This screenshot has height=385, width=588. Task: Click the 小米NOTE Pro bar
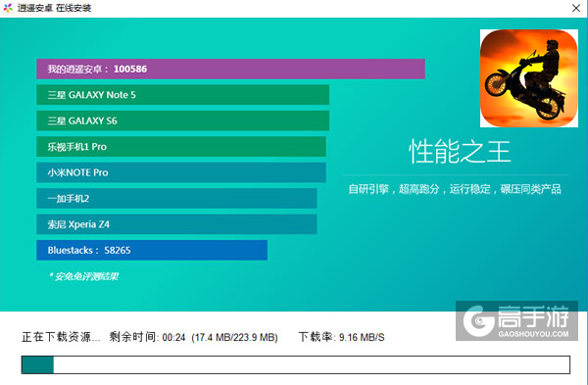point(181,172)
